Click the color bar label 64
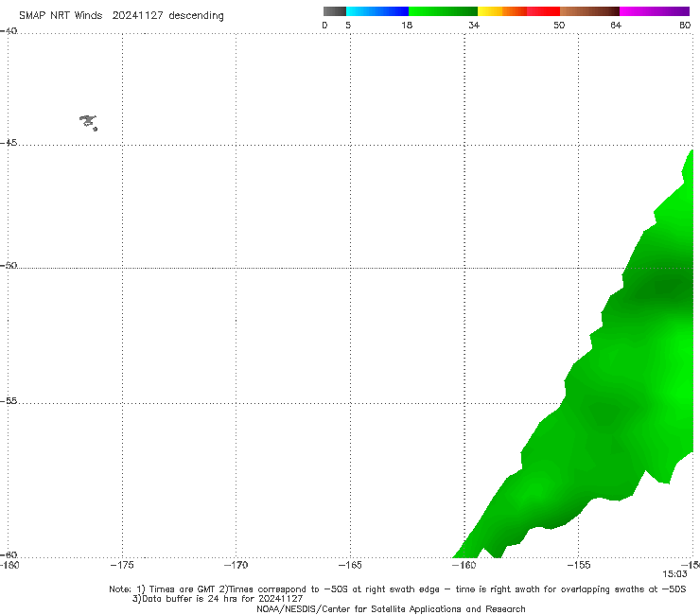Viewport: 700px width, 615px height. pyautogui.click(x=616, y=25)
